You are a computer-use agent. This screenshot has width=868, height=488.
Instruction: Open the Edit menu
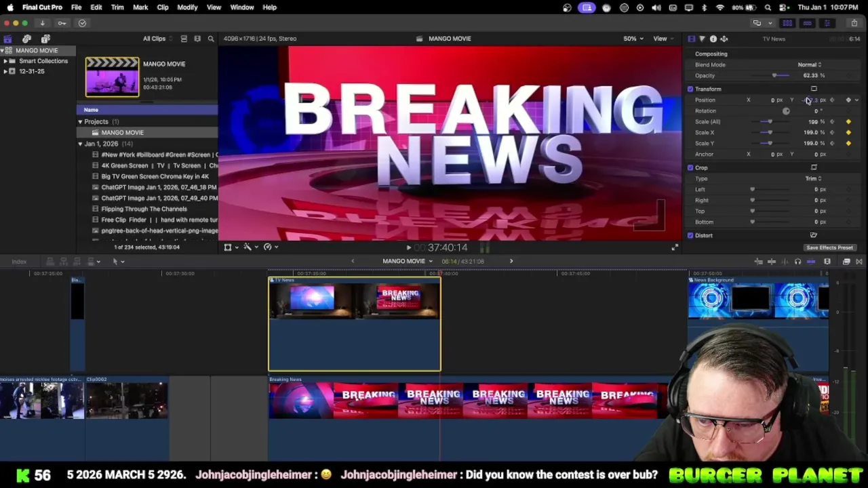click(96, 7)
